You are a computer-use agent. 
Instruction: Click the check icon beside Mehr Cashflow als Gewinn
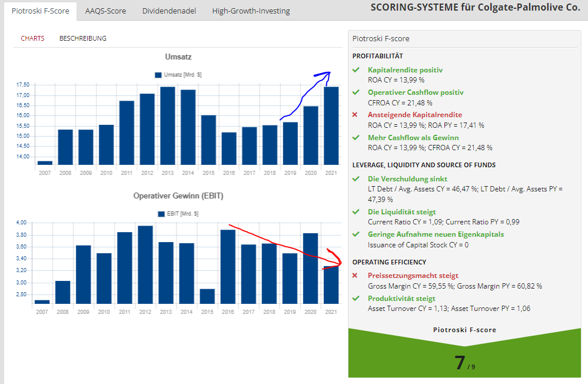coord(356,137)
